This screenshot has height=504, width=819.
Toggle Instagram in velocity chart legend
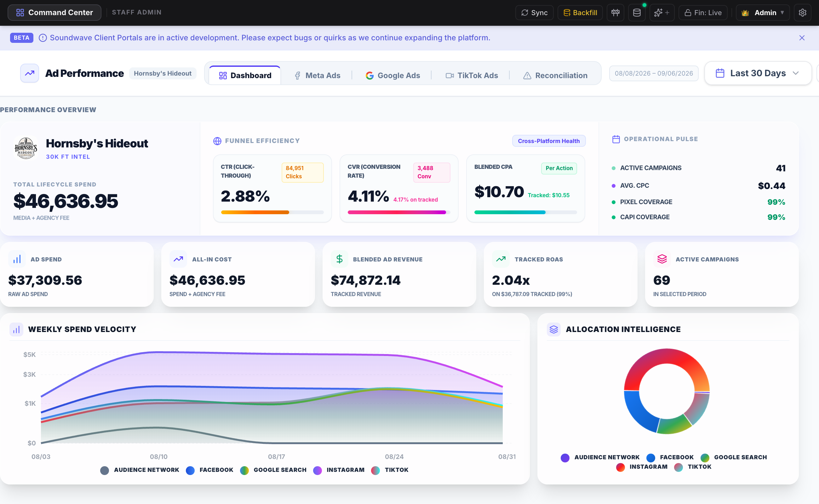[339, 470]
